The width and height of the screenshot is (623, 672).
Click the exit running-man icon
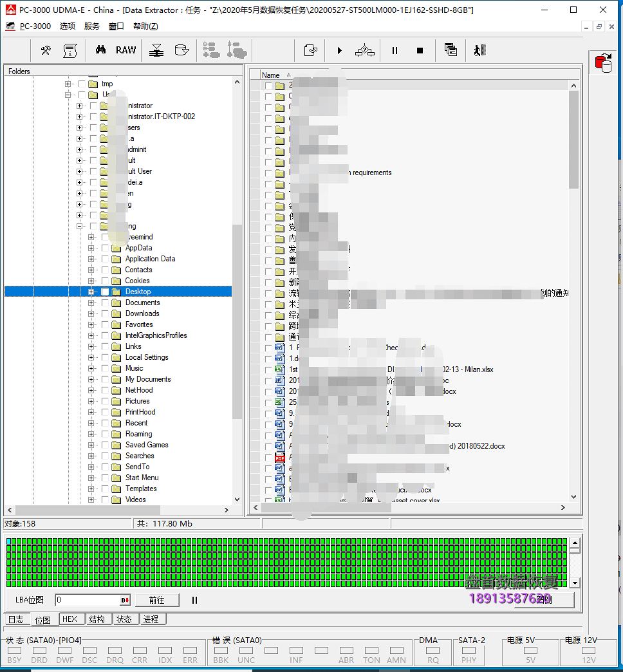pos(480,50)
